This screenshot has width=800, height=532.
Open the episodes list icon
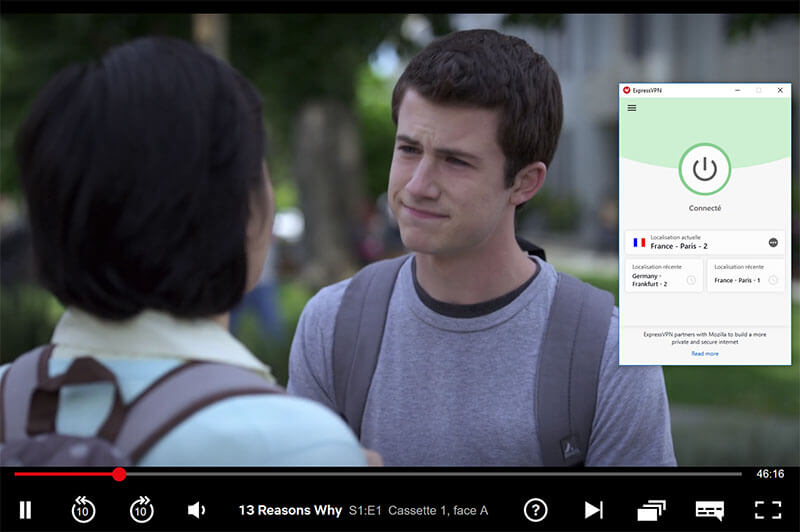pos(652,510)
